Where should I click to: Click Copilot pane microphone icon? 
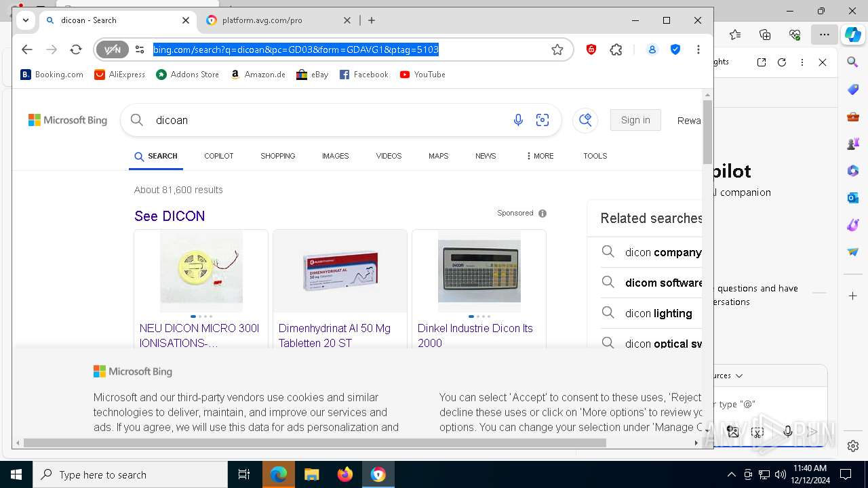[x=788, y=432]
